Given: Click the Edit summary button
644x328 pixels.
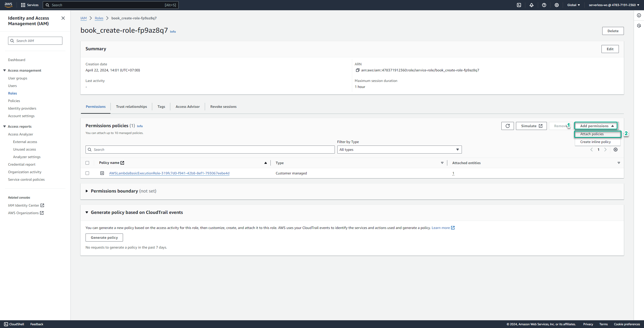Looking at the screenshot, I should [x=610, y=49].
